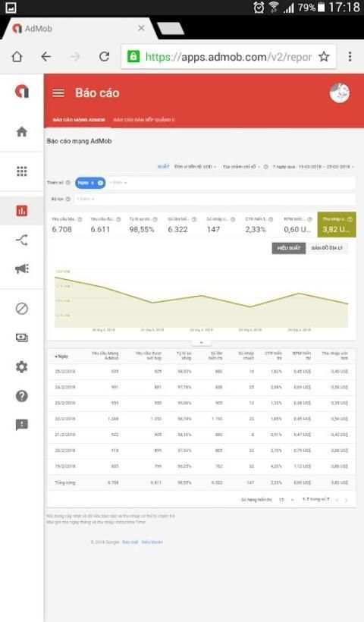Screen dimensions: 364x622
Task: Open the Campaigns megaphone sidebar icon
Action: [22, 269]
